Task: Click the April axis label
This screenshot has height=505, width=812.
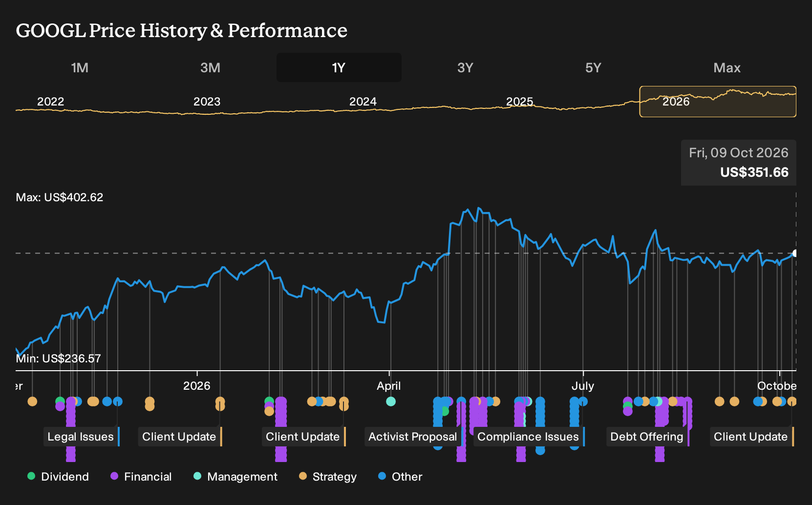Action: (389, 386)
